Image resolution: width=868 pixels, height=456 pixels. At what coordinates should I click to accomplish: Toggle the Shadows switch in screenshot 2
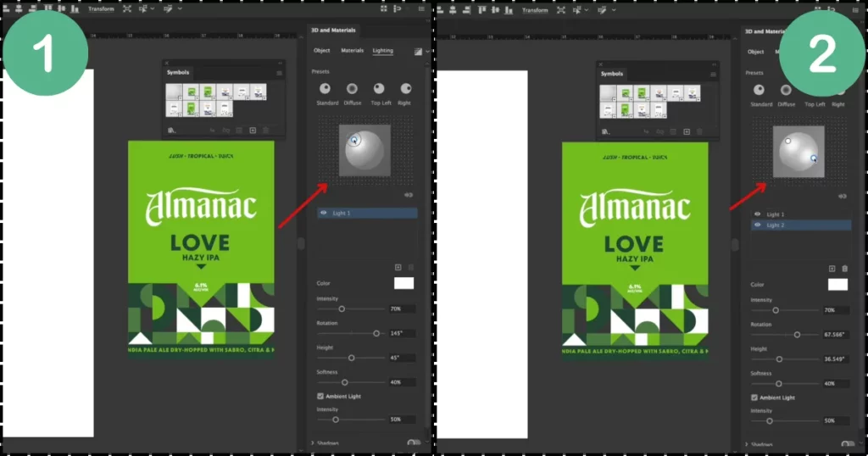tap(847, 444)
